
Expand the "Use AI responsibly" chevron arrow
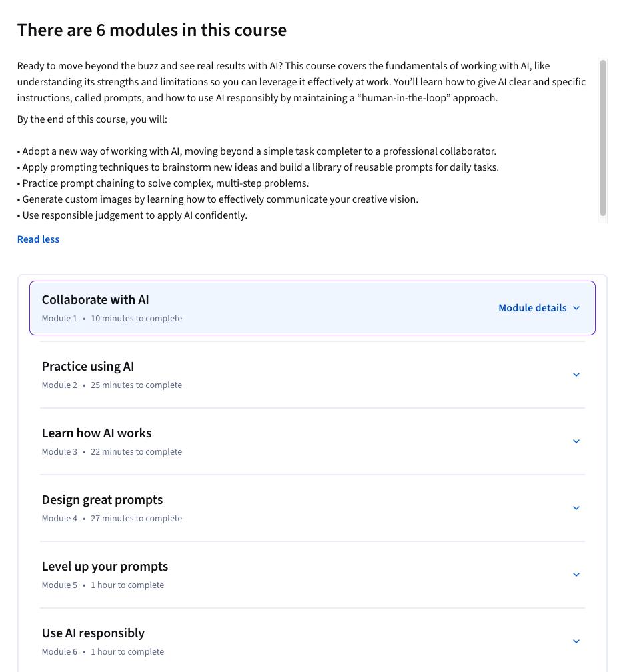point(576,641)
